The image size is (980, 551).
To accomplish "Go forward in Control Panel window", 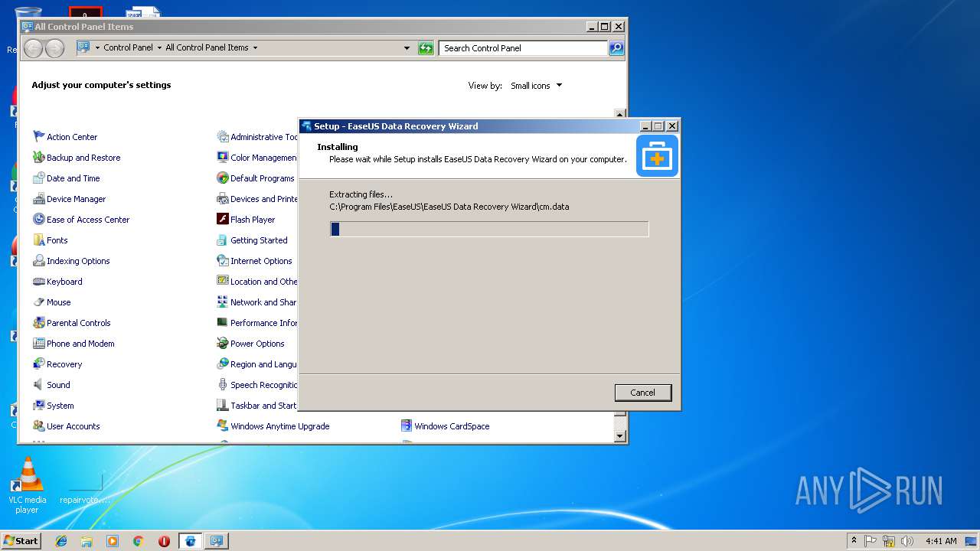I will [x=54, y=48].
